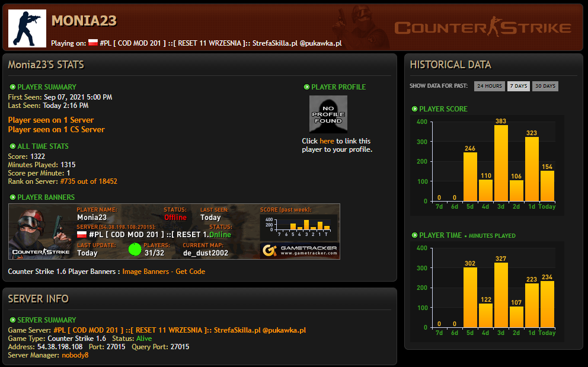Click the 383 bar in Player Score chart
The image size is (588, 367).
tap(501, 163)
